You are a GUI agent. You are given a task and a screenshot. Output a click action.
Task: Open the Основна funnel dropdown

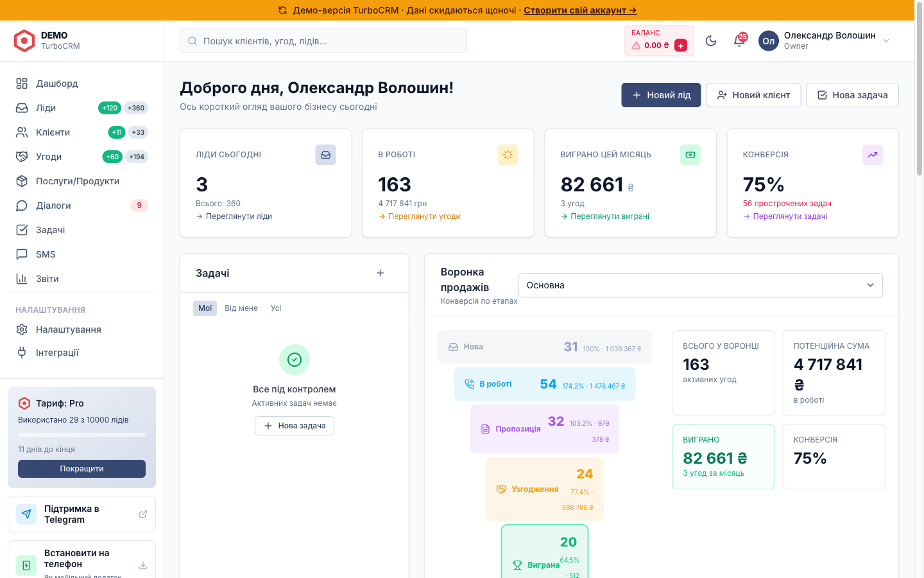coord(700,285)
